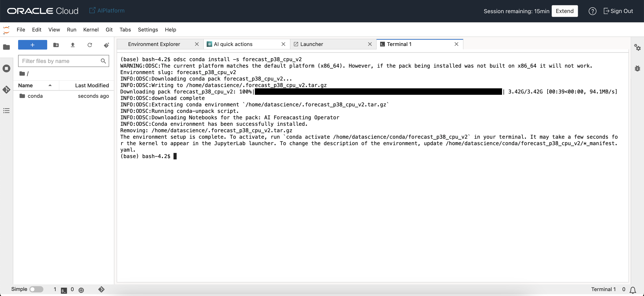Open the conda folder
Screen dimensions: 644x296
[x=35, y=96]
